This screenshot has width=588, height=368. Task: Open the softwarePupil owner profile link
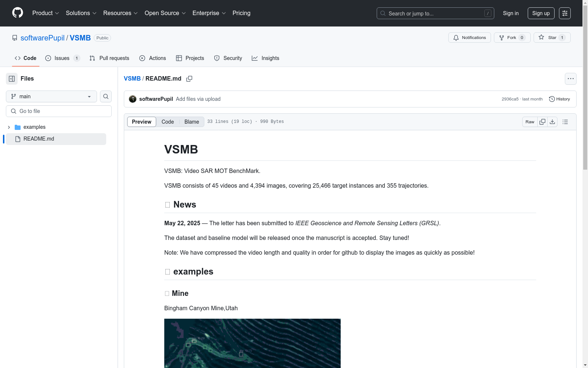point(43,38)
